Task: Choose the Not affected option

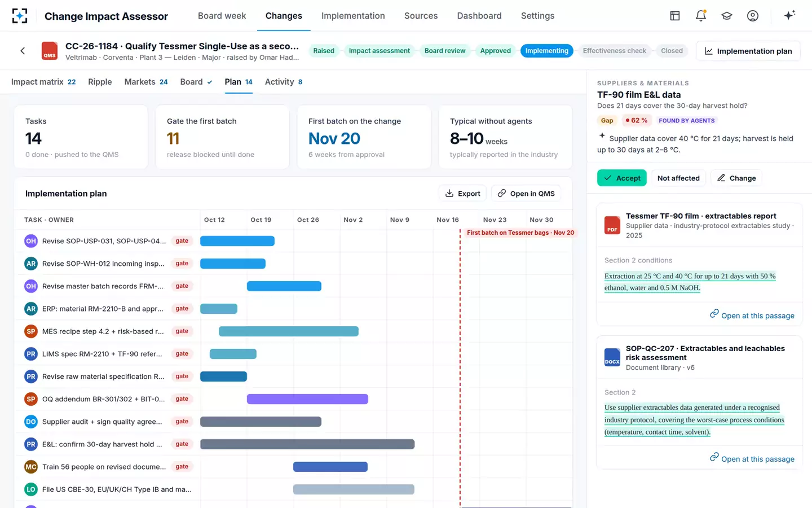Action: pyautogui.click(x=678, y=178)
